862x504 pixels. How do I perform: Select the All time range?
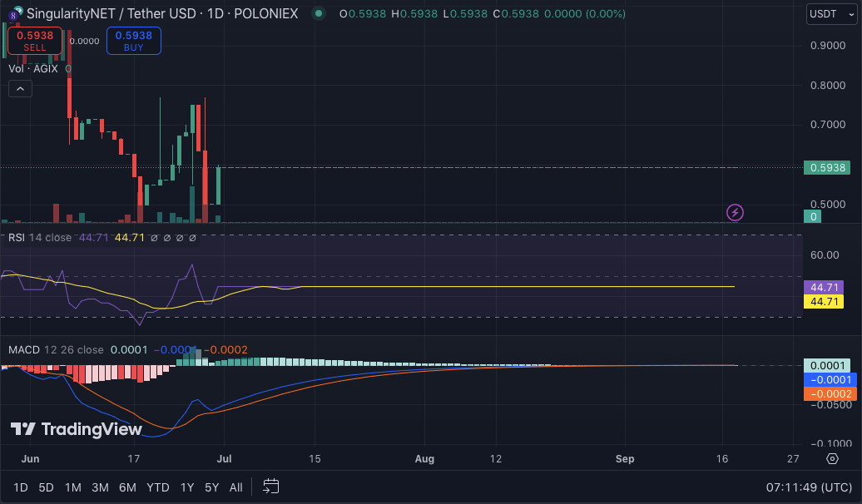(235, 487)
